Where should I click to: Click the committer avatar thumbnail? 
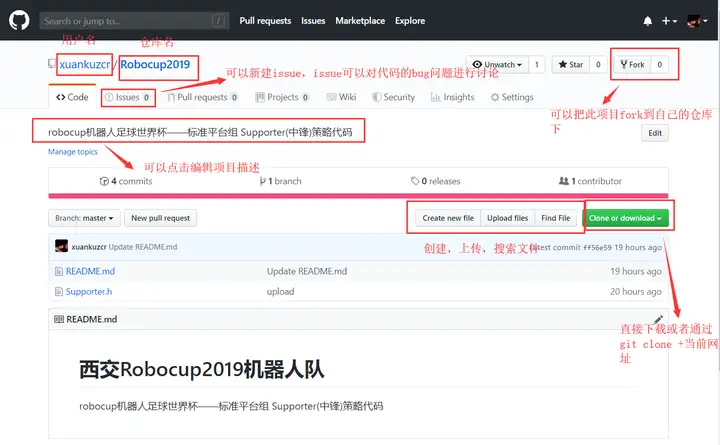[62, 246]
